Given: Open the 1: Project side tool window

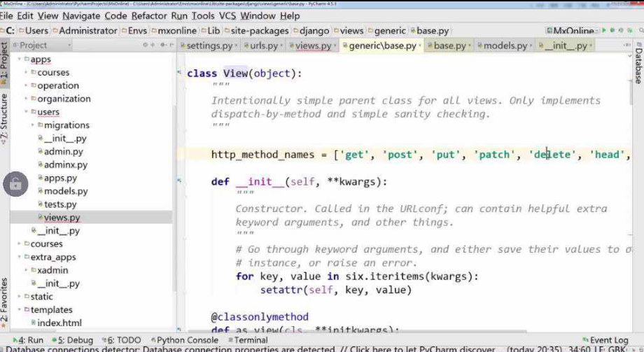Looking at the screenshot, I should click(x=4, y=63).
